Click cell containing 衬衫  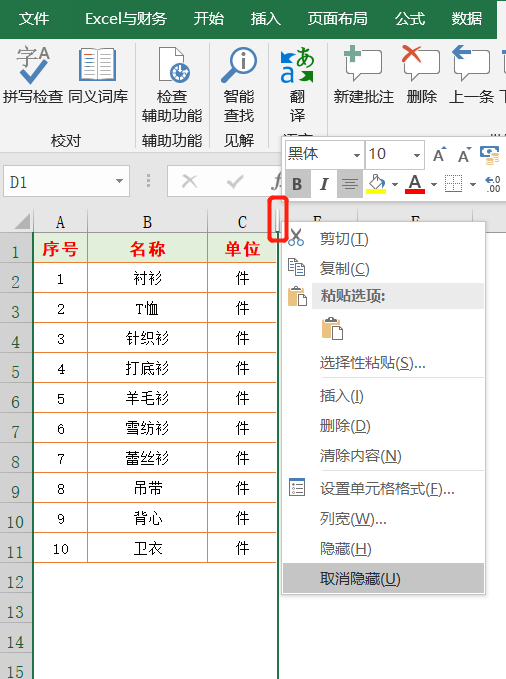[x=147, y=278]
